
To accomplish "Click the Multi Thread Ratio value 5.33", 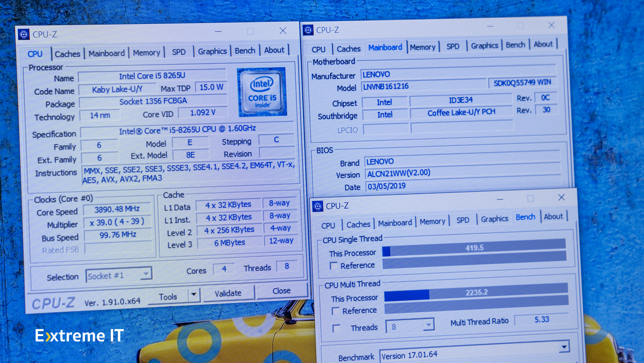I will (x=542, y=319).
